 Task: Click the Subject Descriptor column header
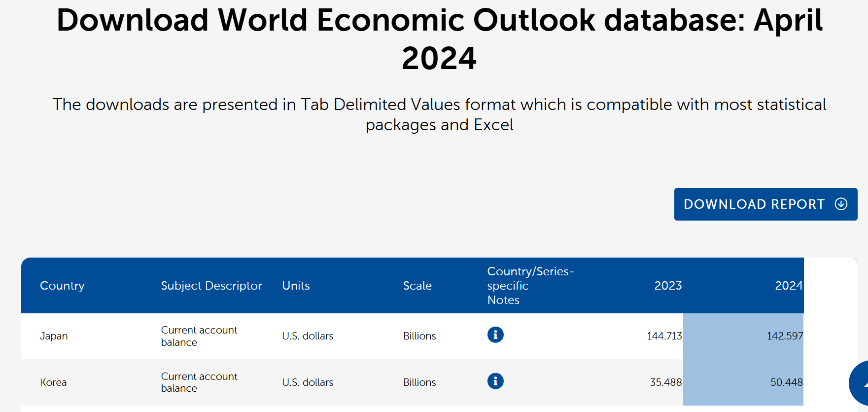[x=211, y=286]
